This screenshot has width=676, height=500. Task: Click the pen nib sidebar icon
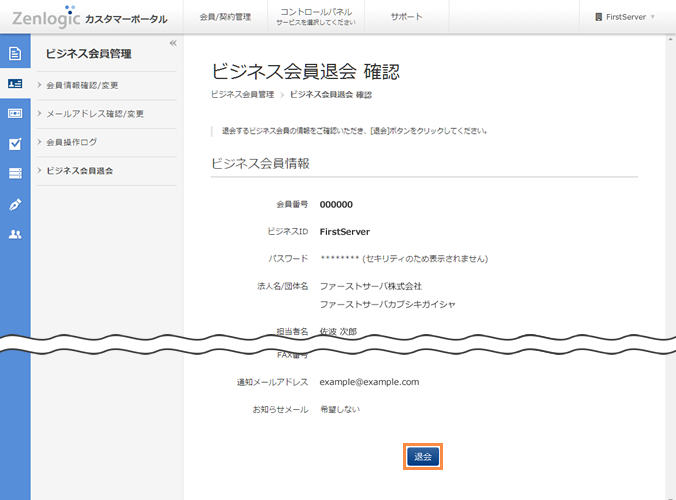tap(15, 204)
